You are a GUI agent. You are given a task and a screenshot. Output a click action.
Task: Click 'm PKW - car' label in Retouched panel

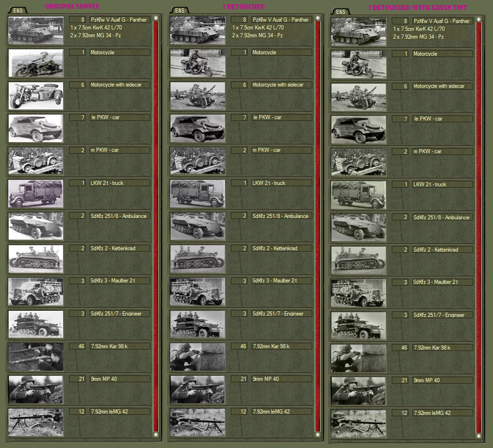[x=282, y=150]
